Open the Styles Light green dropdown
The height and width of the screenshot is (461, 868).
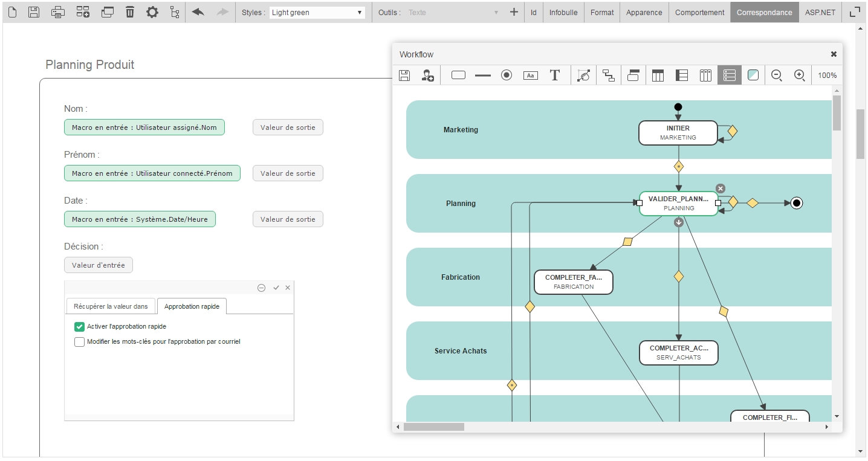317,13
